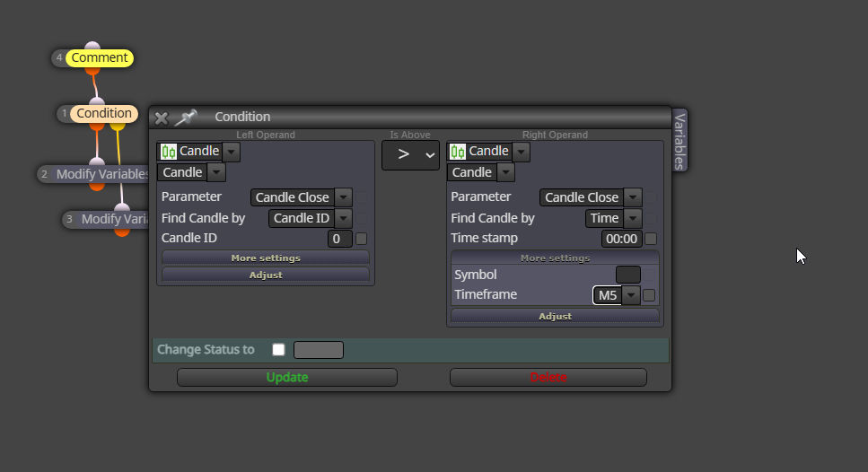868x472 pixels.
Task: Click the orange output connector under Comment node
Action: click(92, 71)
